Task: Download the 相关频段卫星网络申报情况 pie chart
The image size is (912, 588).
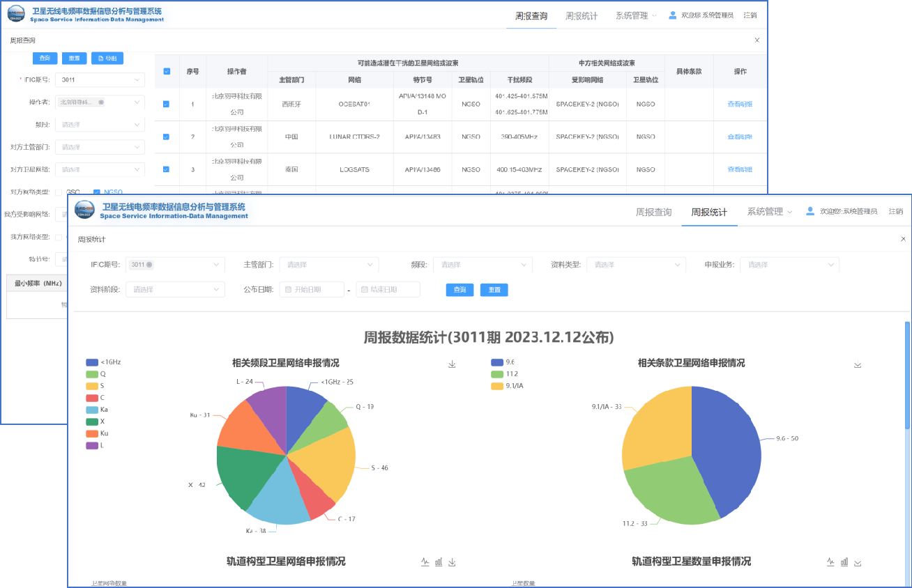Action: (452, 364)
